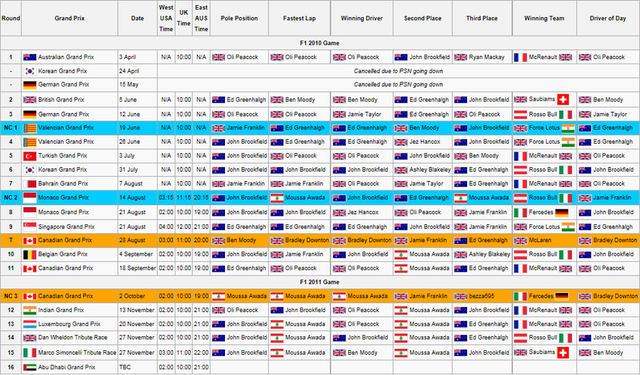Click the Bahrain flag beside Bahrain Grand Prix
640x375 pixels.
coord(30,184)
